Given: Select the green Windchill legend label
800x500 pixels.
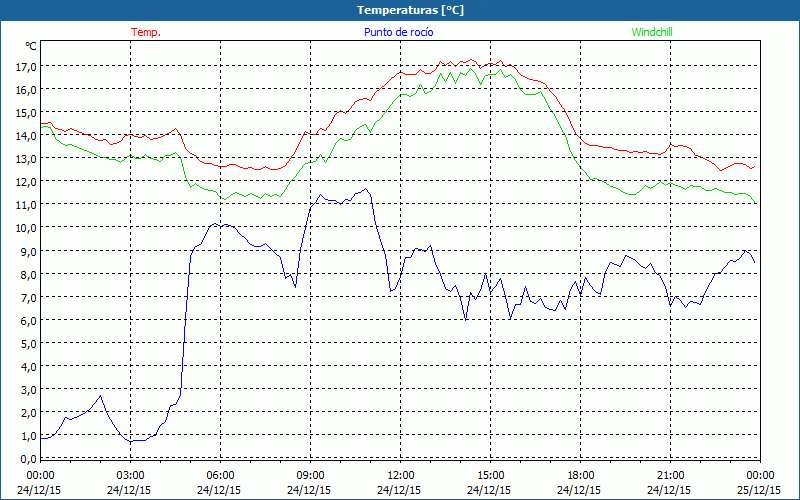Looking at the screenshot, I should (652, 32).
